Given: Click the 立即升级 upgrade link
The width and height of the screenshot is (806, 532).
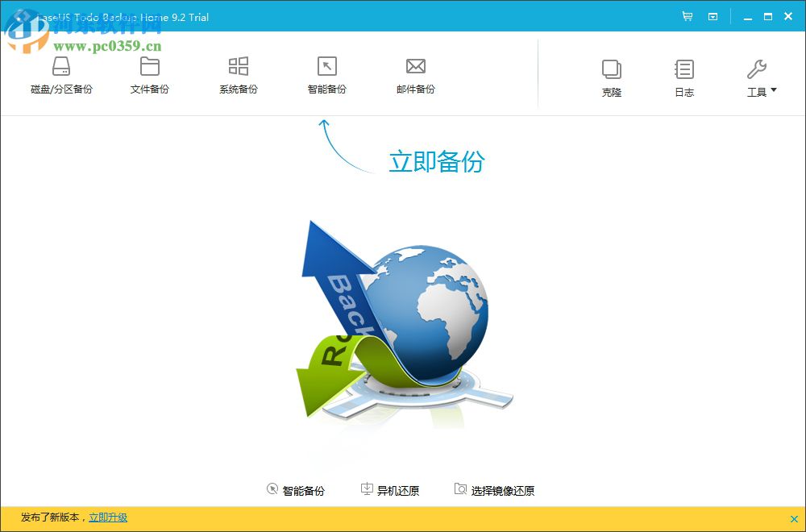Looking at the screenshot, I should (x=108, y=517).
